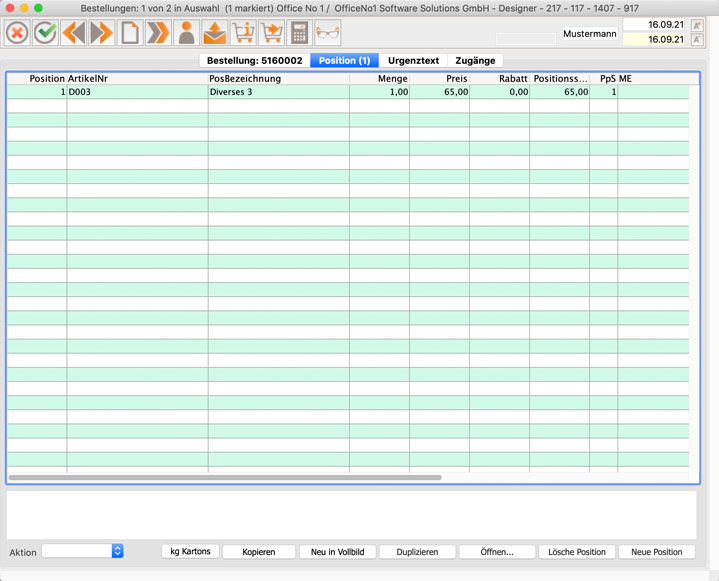Click the Neue Position button

point(657,552)
